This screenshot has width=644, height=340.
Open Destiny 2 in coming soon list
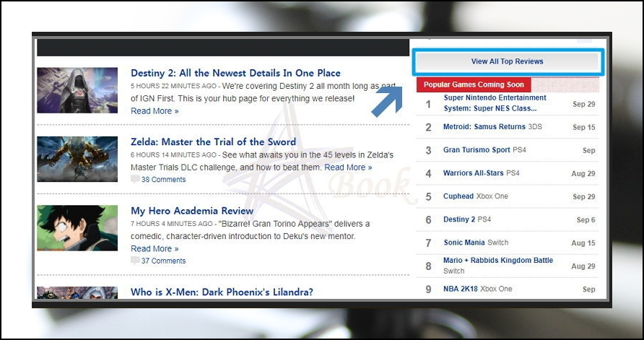click(x=458, y=219)
